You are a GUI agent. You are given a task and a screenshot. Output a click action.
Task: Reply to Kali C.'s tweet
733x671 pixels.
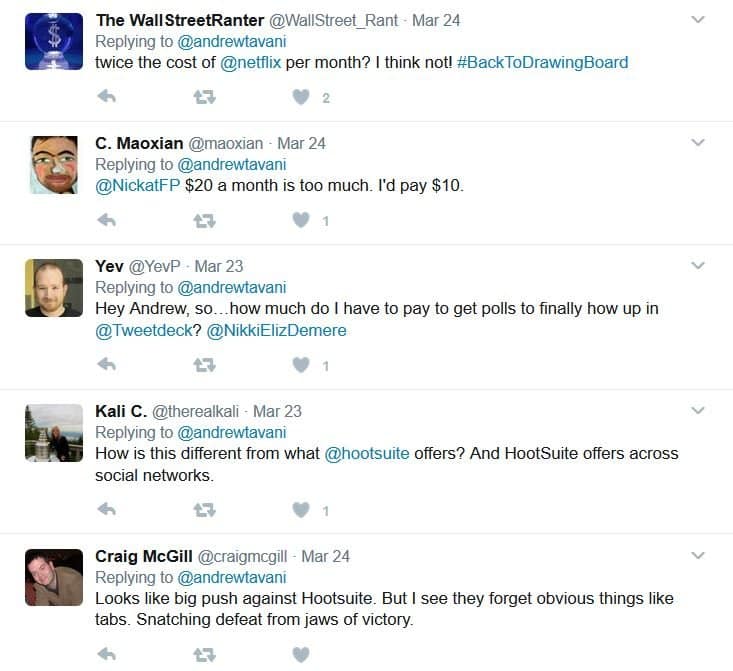point(107,509)
